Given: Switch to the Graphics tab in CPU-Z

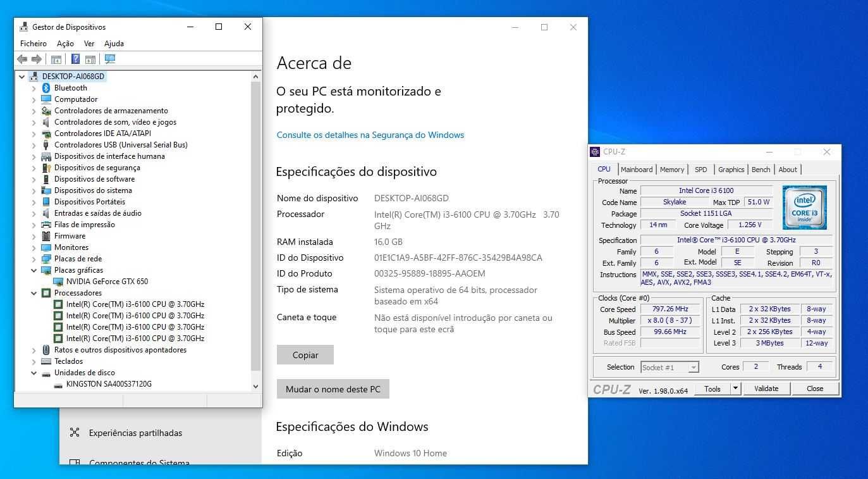Looking at the screenshot, I should tap(731, 170).
